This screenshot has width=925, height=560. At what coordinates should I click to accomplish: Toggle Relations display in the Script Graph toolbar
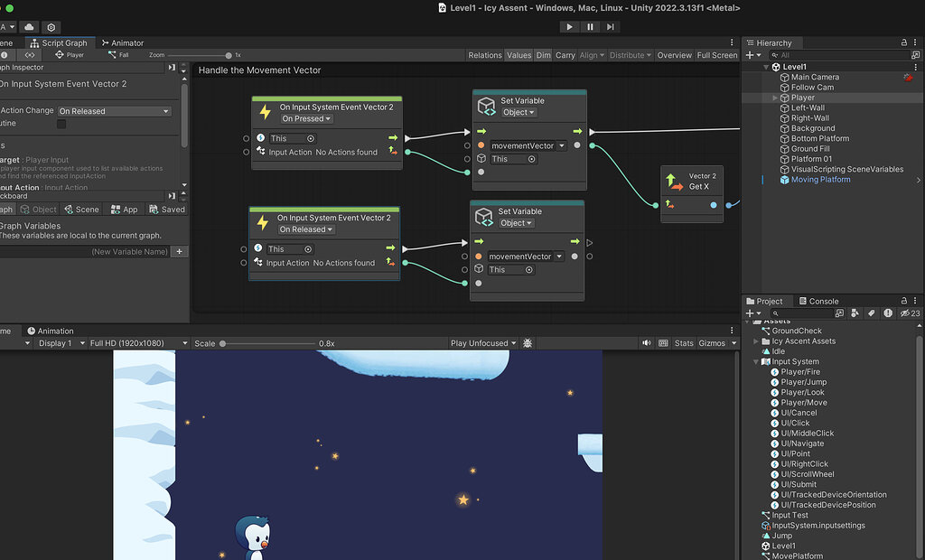click(x=485, y=55)
